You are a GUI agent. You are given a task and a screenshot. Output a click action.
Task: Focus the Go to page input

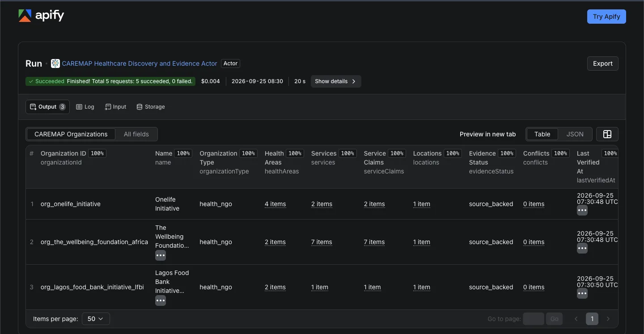point(534,319)
